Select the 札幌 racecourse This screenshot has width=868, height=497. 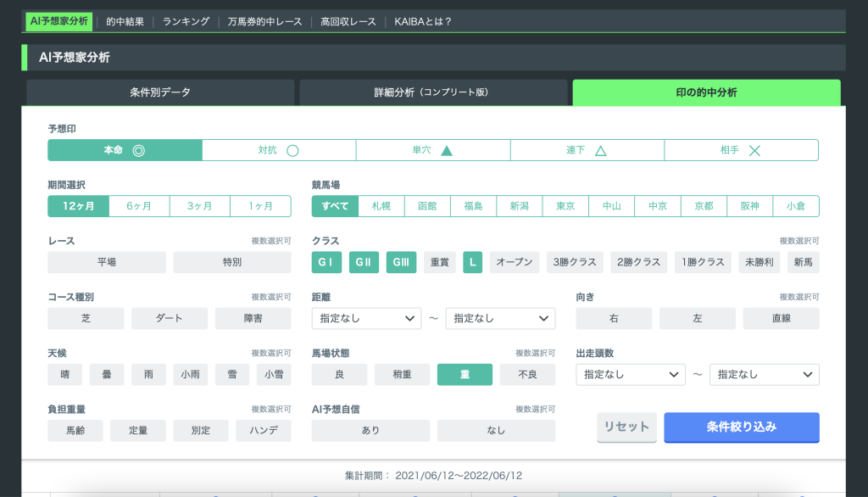click(381, 206)
